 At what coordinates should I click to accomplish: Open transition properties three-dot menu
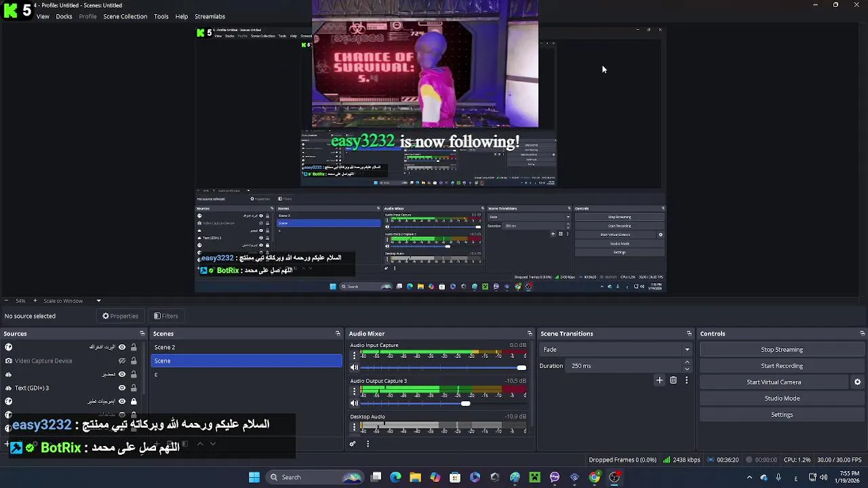pos(686,380)
